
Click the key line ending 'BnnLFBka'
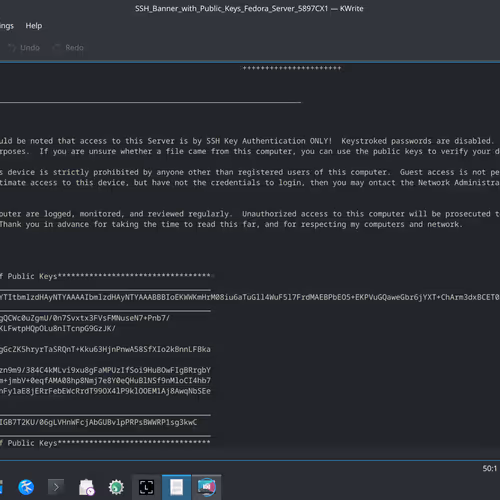pos(105,349)
